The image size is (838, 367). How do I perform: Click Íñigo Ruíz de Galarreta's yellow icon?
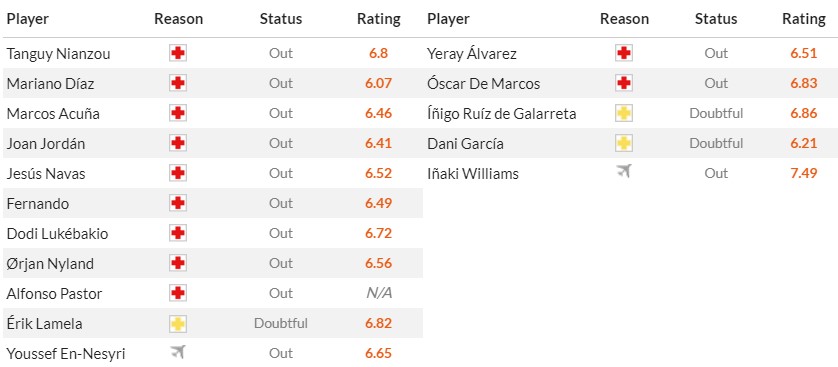(624, 113)
